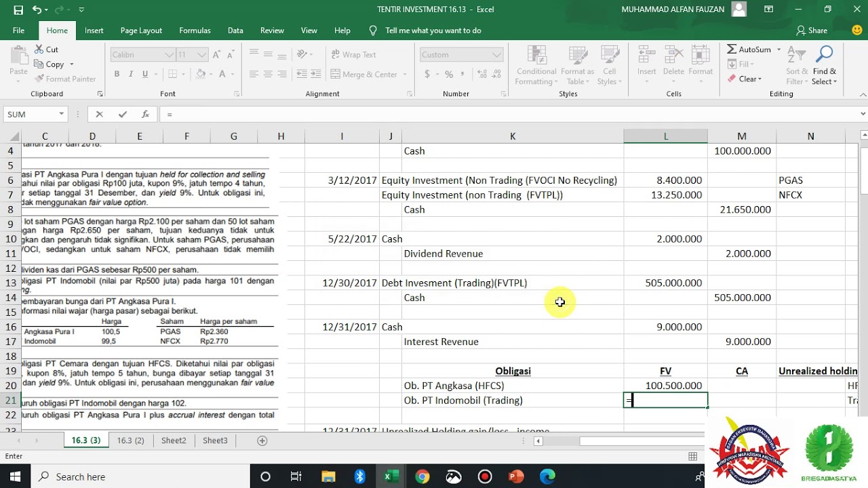
Task: Switch to the Data tab
Action: coord(235,30)
